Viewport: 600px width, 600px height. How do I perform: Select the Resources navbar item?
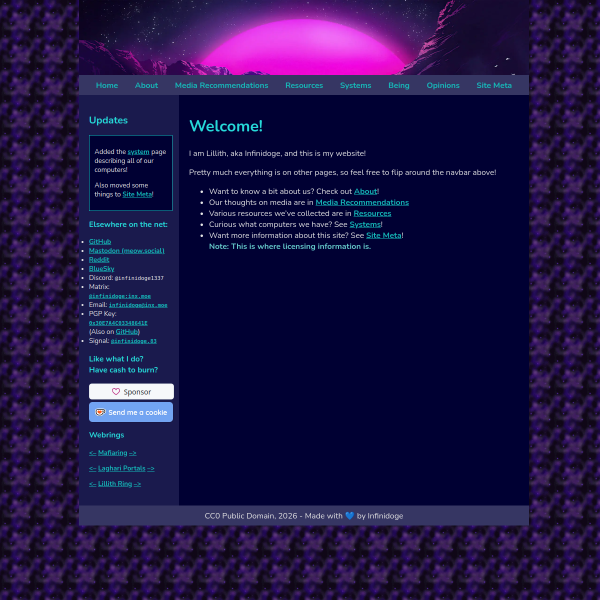coord(304,85)
